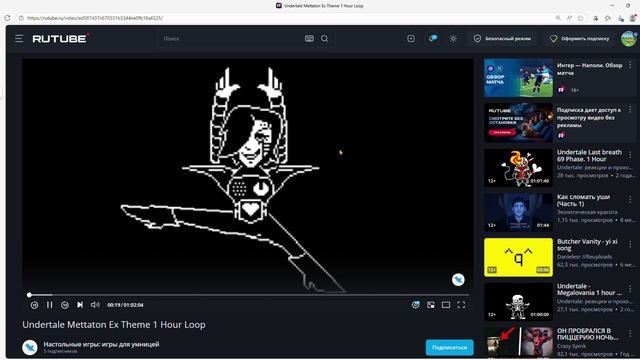Toggle light theme with sun icon

tap(453, 38)
